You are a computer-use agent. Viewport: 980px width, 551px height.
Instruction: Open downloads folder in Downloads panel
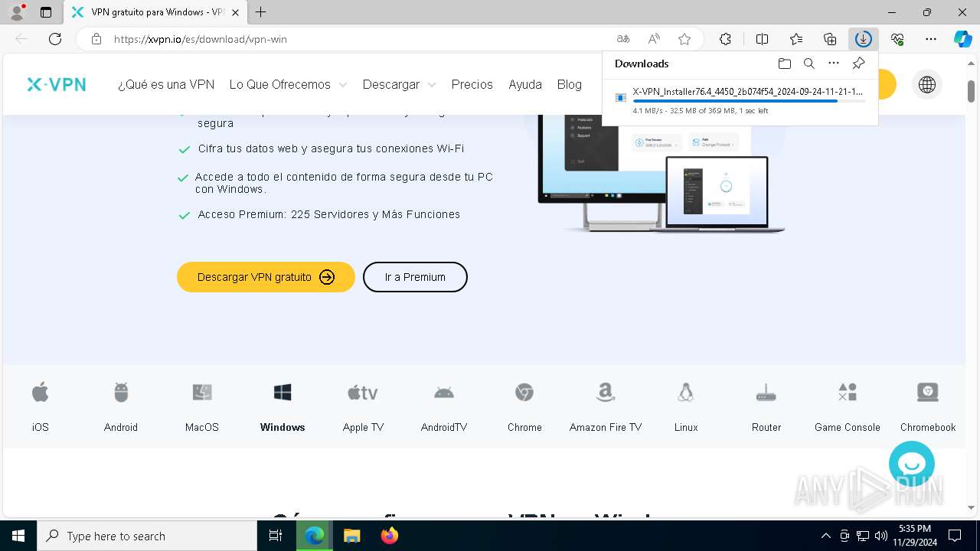784,64
